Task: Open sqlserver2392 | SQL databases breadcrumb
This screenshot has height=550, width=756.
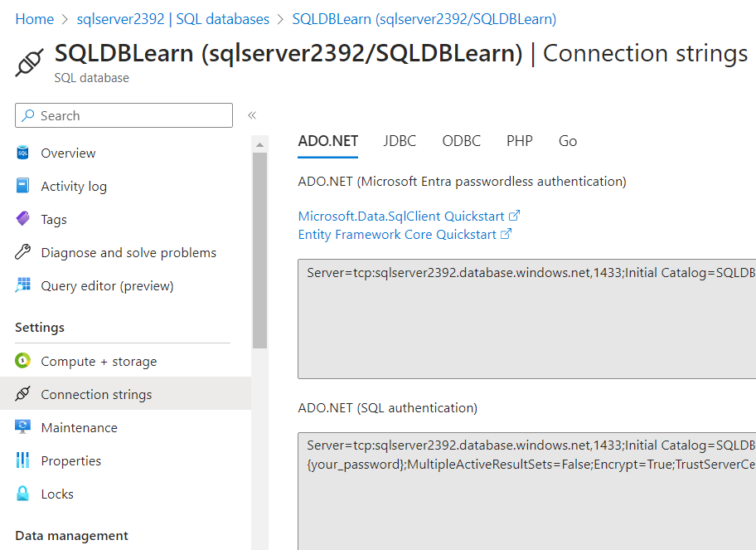Action: (x=173, y=19)
